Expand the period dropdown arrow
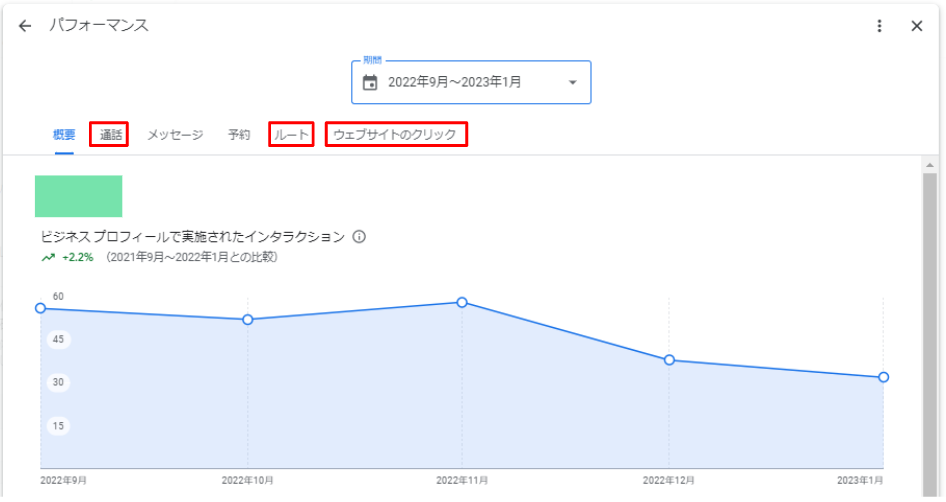The height and width of the screenshot is (502, 946). 573,83
